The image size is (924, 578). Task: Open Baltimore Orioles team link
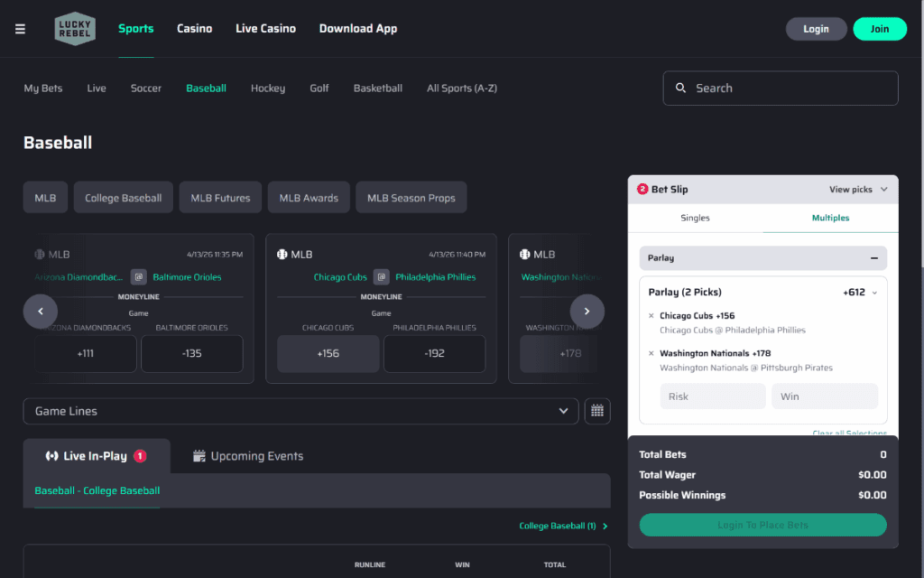(187, 277)
